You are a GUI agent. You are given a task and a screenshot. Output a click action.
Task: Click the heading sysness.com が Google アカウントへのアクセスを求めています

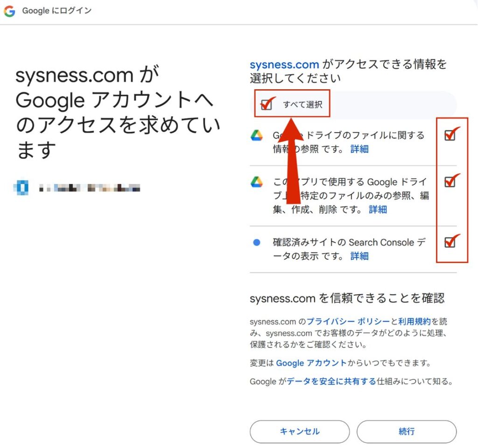pyautogui.click(x=118, y=112)
